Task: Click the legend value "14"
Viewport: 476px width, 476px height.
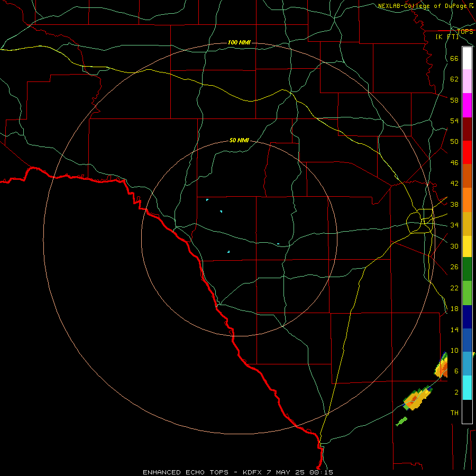Action: pos(454,329)
